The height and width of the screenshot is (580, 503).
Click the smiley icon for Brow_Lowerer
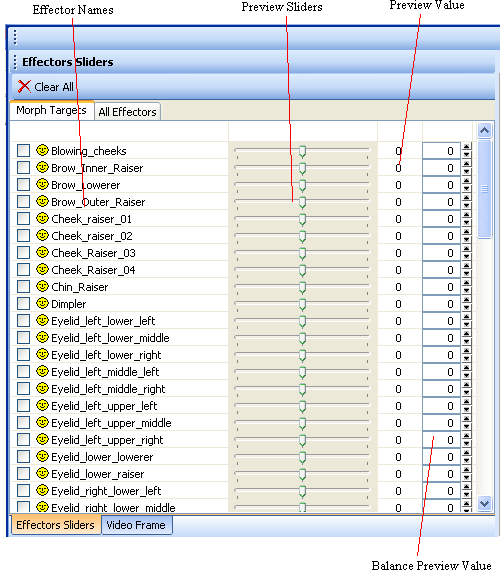pos(43,184)
